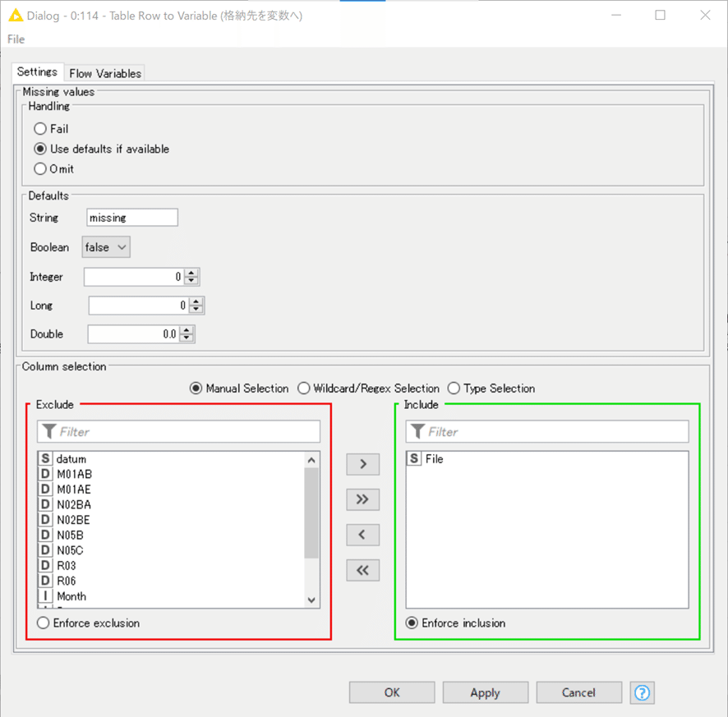Click the Include Filter search field
The width and height of the screenshot is (728, 717).
(x=547, y=431)
